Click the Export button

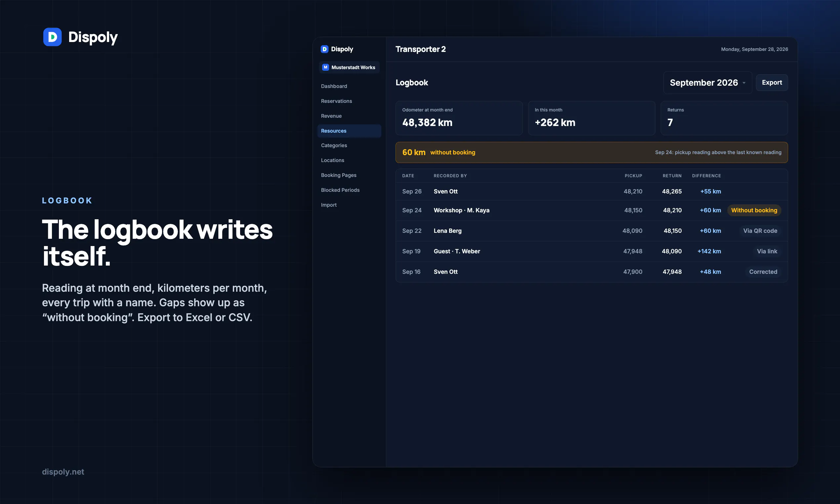772,83
